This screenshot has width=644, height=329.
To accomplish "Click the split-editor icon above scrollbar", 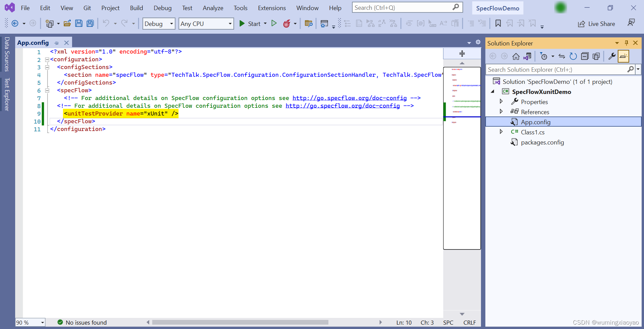I will click(x=462, y=54).
